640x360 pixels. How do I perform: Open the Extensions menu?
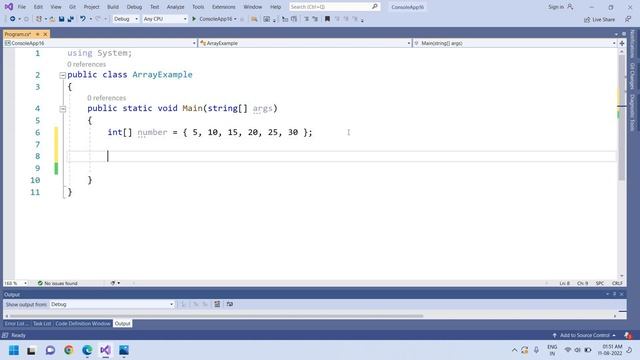(223, 7)
